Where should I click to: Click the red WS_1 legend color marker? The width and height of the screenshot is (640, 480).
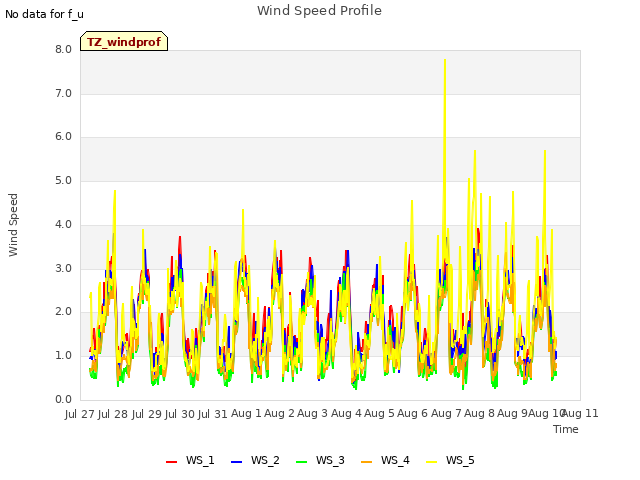point(171,462)
